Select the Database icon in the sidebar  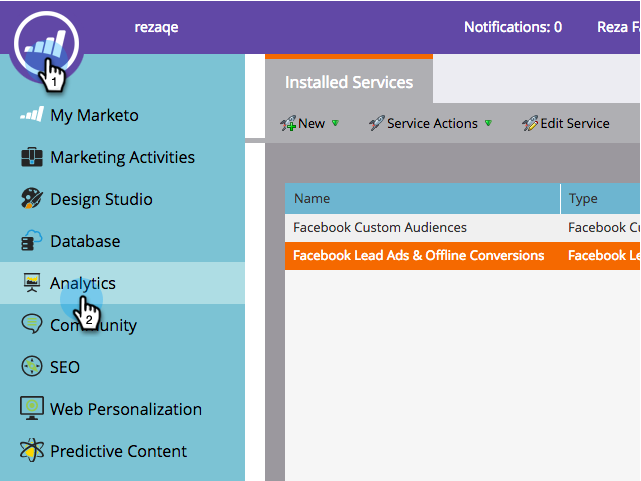pos(32,241)
